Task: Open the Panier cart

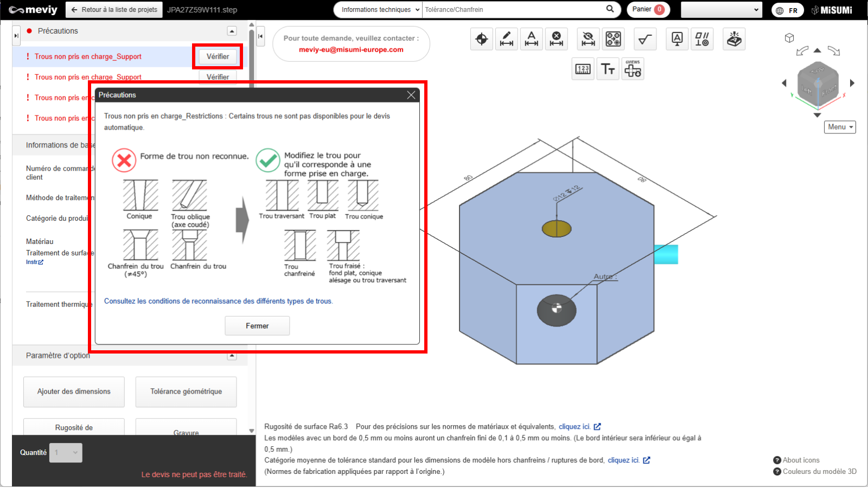Action: [648, 10]
